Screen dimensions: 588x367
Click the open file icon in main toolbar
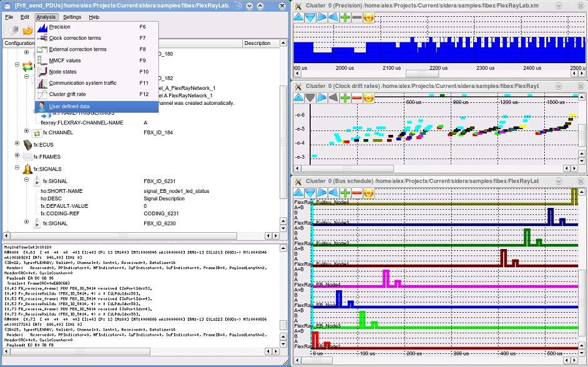(x=14, y=29)
